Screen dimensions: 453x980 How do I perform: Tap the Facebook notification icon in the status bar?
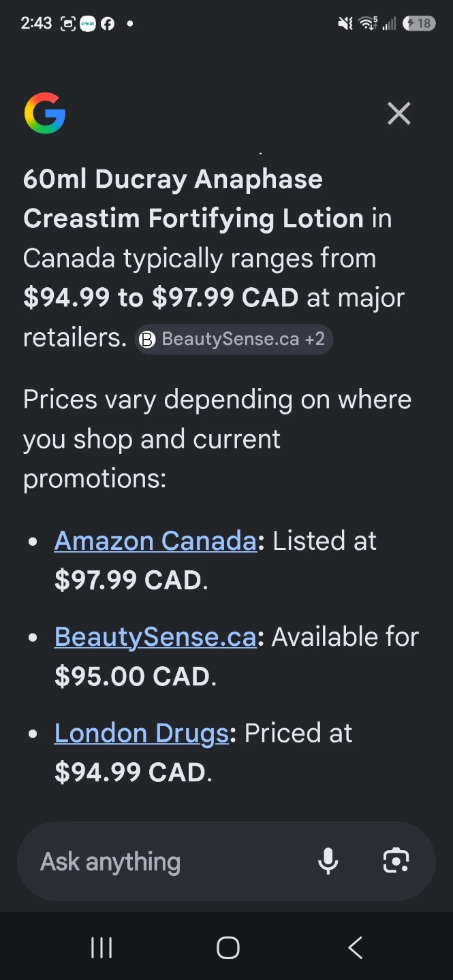[x=108, y=24]
